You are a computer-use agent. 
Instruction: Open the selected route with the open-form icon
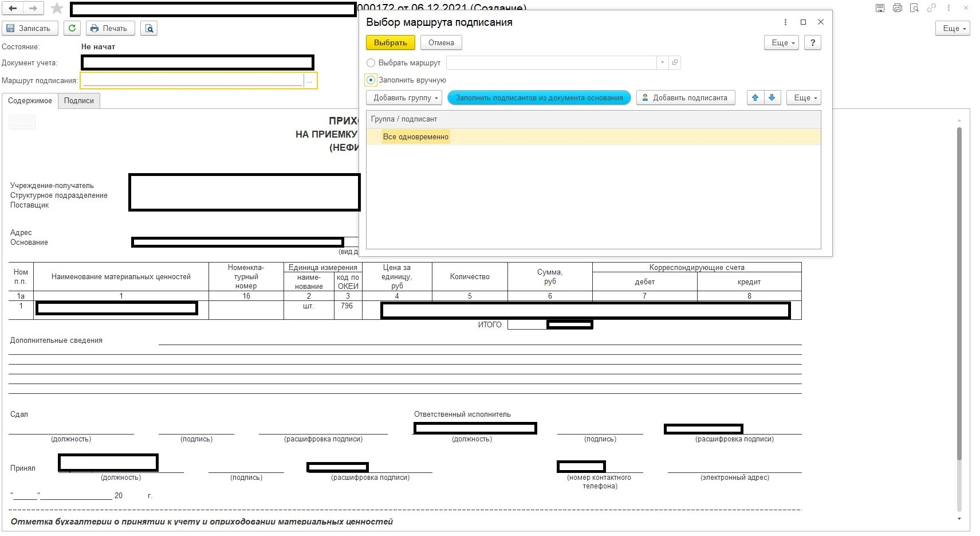pyautogui.click(x=675, y=62)
